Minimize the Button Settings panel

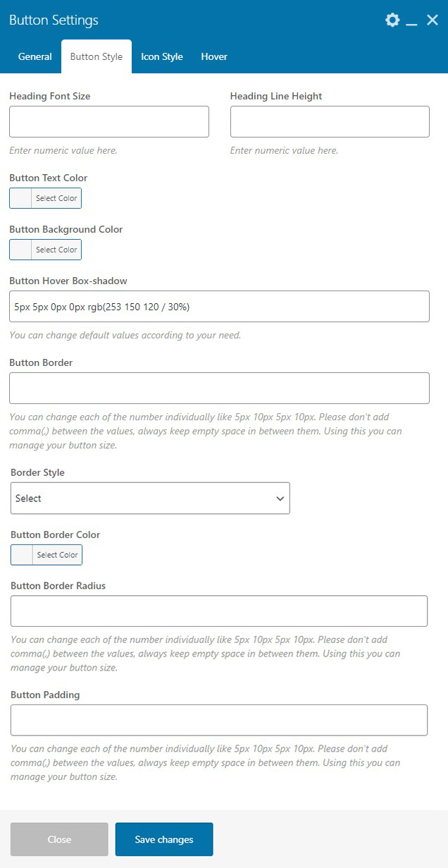412,21
